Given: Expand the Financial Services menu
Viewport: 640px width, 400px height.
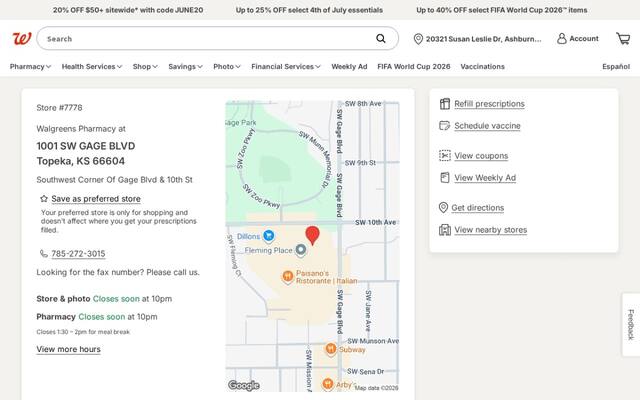Looking at the screenshot, I should (x=286, y=67).
